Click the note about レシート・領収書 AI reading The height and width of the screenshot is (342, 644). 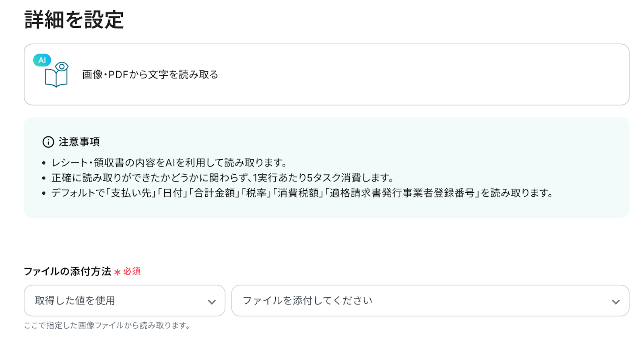point(169,163)
